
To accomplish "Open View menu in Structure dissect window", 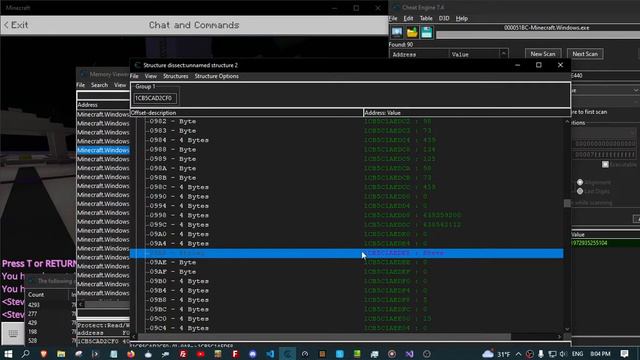I will (x=151, y=76).
